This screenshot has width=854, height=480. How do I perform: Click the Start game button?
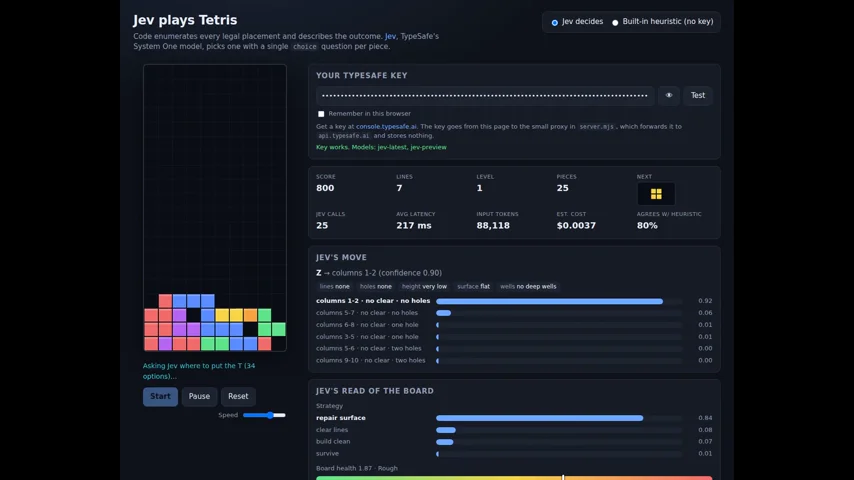coord(160,396)
